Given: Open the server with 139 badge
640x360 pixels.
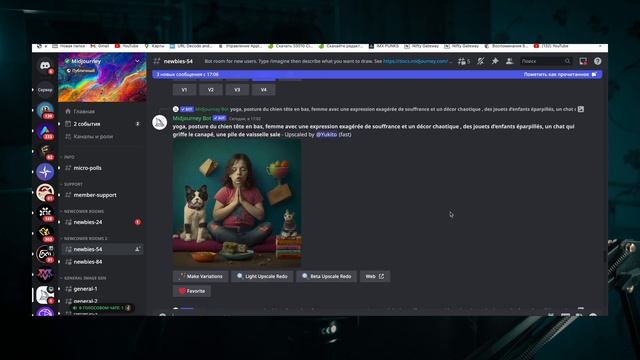Looking at the screenshot, I should point(45,110).
